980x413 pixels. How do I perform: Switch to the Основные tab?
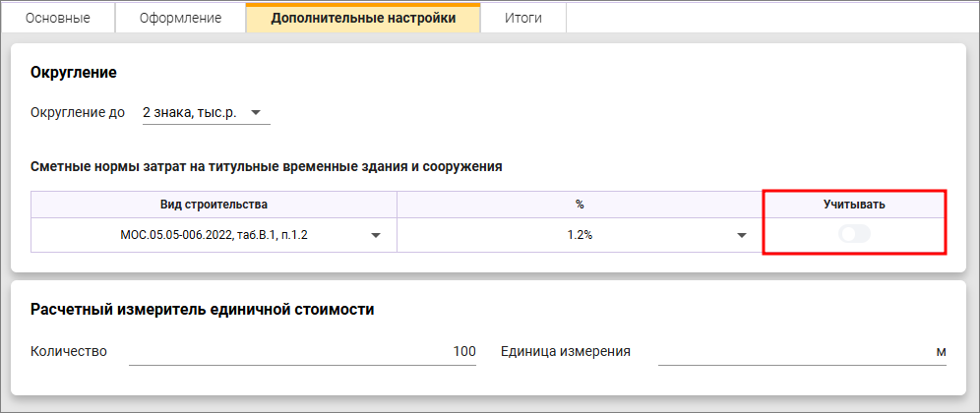[x=57, y=18]
